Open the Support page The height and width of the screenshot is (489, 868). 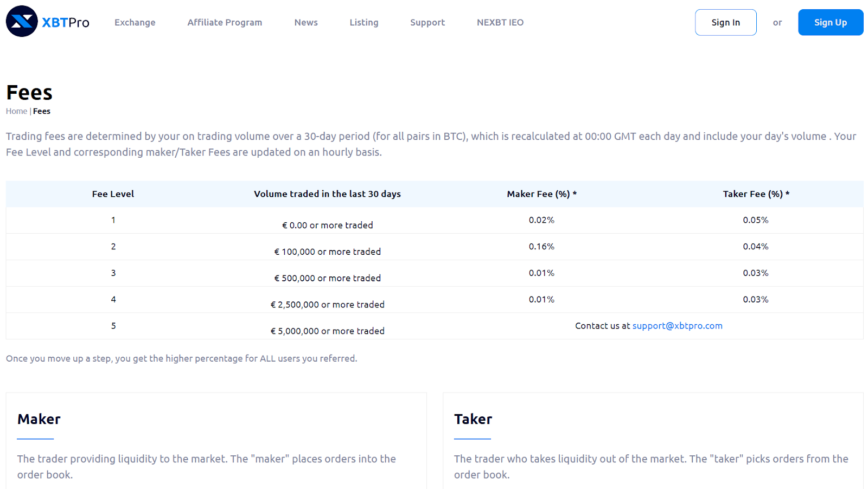click(427, 22)
